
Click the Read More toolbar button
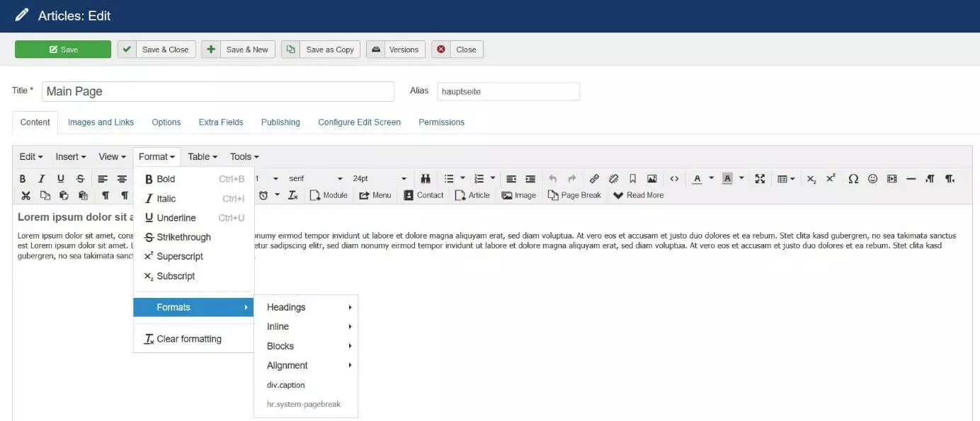click(638, 195)
